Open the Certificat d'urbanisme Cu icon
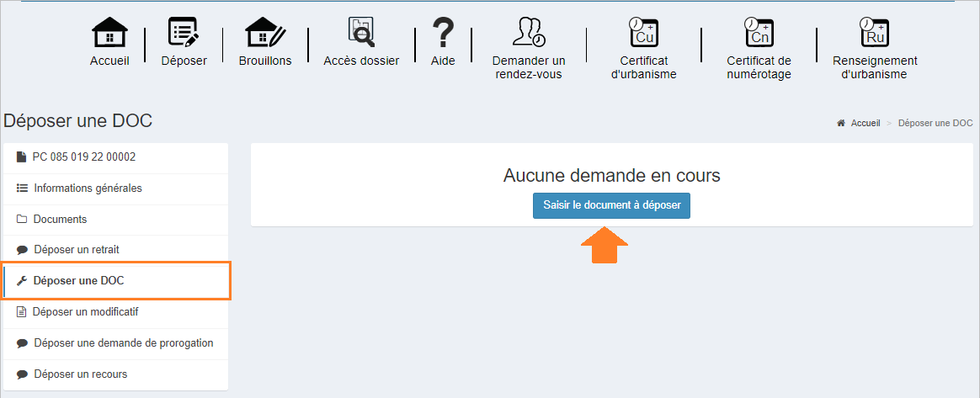The width and height of the screenshot is (980, 398). coord(643,32)
